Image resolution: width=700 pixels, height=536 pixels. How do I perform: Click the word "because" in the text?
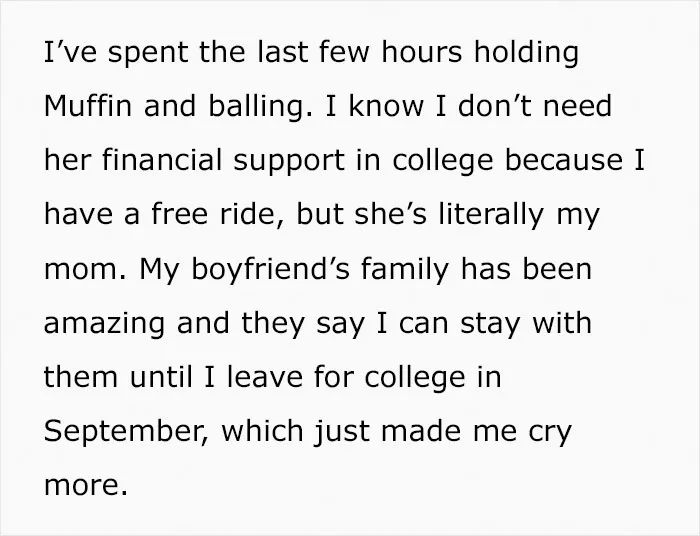coord(564,160)
